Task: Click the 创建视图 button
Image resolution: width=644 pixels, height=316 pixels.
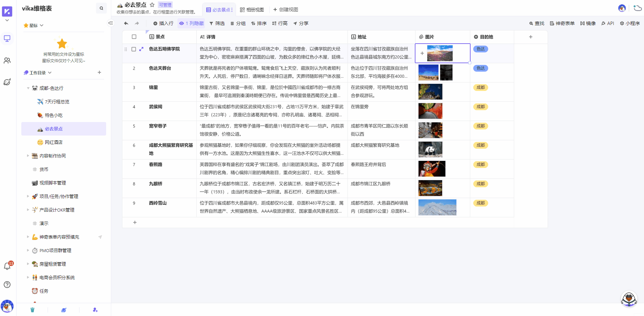Action: 286,10
